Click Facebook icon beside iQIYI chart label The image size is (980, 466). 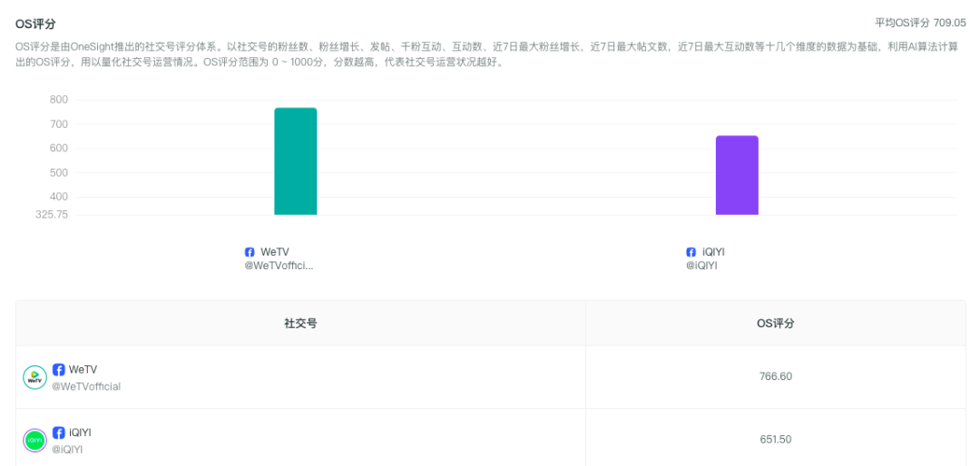tap(691, 252)
